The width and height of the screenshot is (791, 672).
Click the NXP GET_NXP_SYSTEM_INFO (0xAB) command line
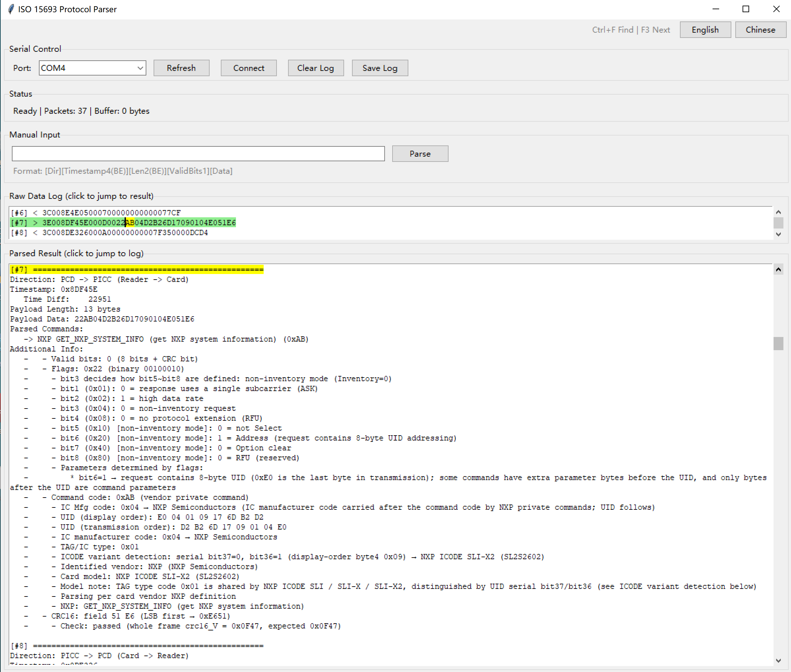[x=166, y=339]
